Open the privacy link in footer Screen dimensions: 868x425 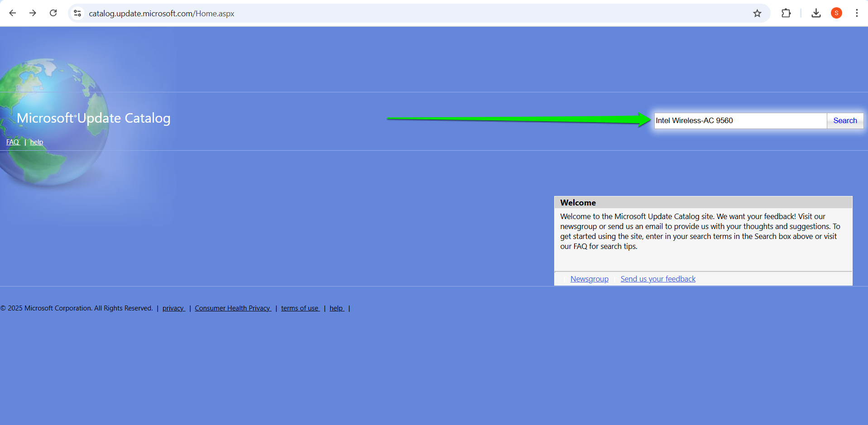pyautogui.click(x=173, y=308)
